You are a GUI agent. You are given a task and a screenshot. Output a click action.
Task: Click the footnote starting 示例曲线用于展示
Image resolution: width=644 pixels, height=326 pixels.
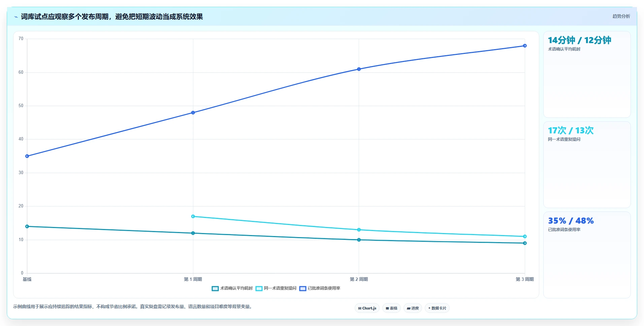coord(133,307)
